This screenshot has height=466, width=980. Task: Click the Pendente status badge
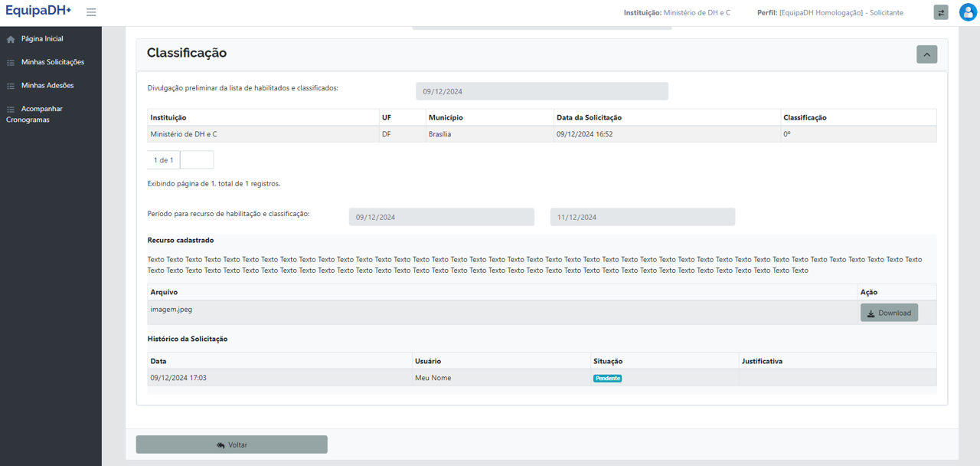pos(607,379)
